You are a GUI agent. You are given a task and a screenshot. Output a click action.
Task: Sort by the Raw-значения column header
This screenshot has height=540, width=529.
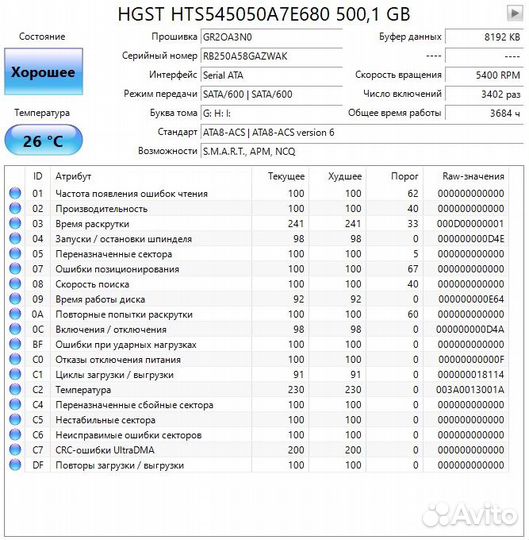pyautogui.click(x=466, y=176)
